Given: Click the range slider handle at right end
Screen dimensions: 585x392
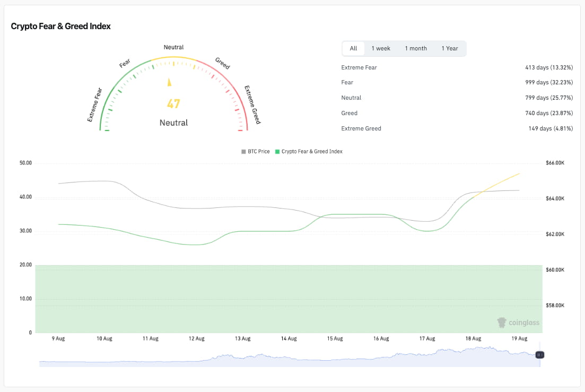Looking at the screenshot, I should 539,355.
